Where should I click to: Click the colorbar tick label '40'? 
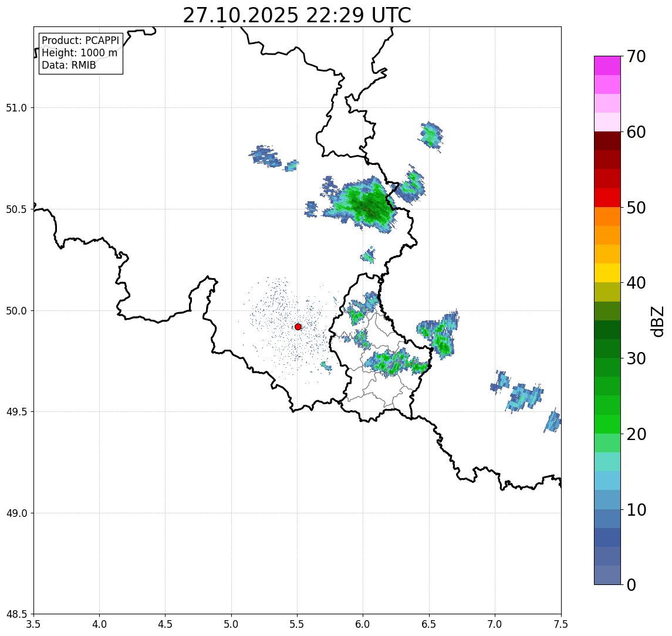coord(636,283)
